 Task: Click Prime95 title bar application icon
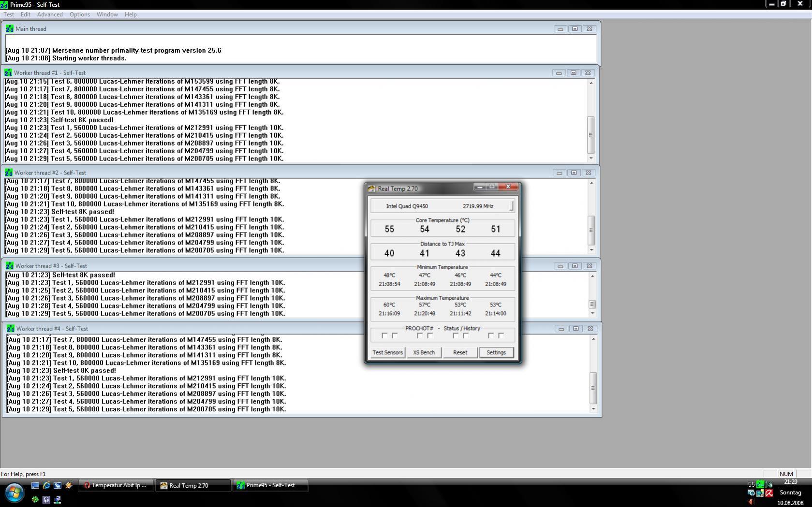coord(4,4)
